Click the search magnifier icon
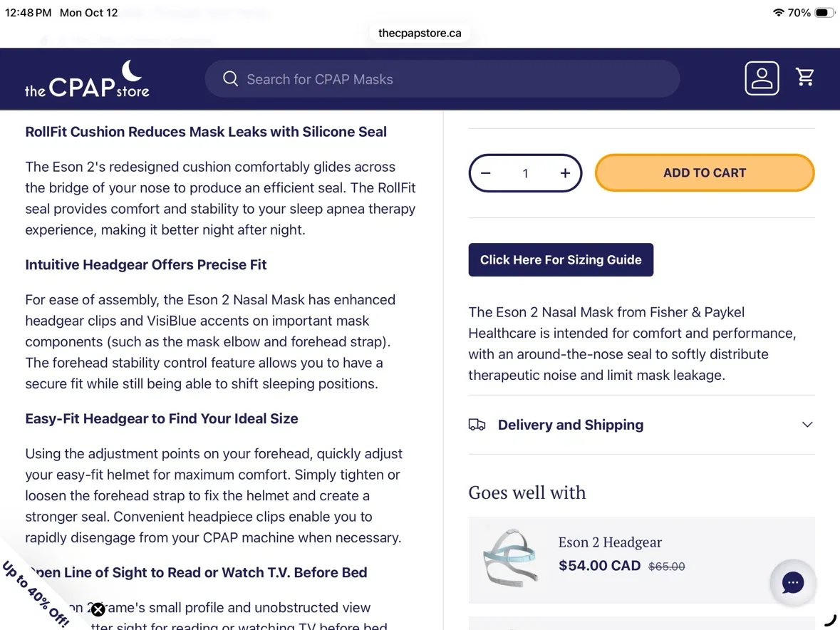Viewport: 840px width, 630px height. tap(230, 78)
